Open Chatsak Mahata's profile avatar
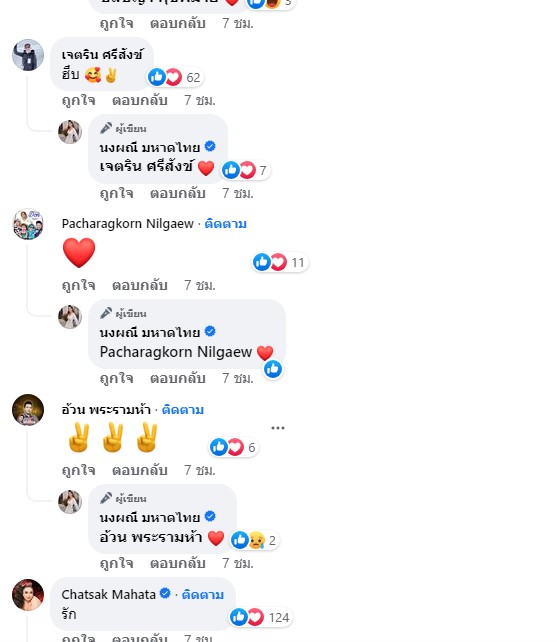 (x=28, y=595)
